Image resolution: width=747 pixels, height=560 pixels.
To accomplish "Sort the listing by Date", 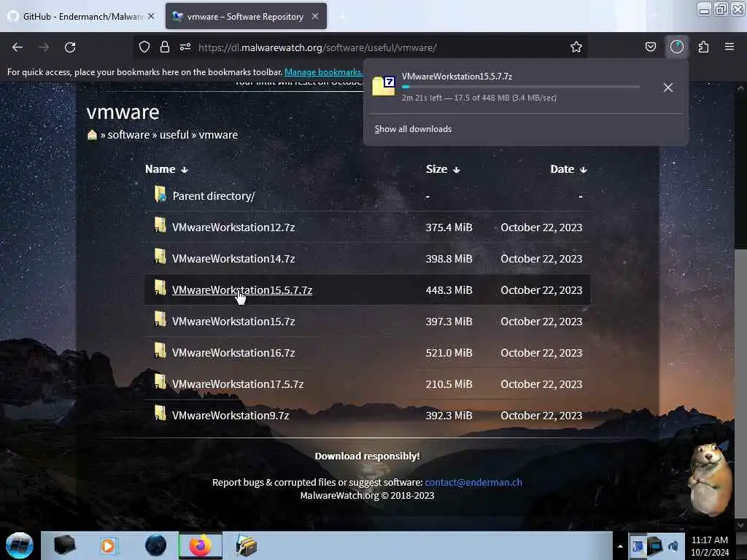I will pos(568,169).
